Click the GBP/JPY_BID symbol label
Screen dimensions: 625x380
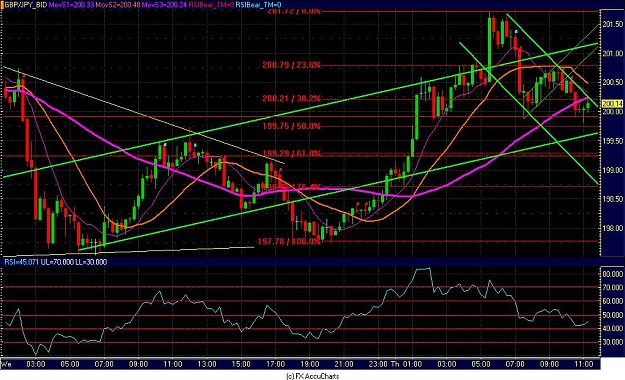[x=25, y=5]
